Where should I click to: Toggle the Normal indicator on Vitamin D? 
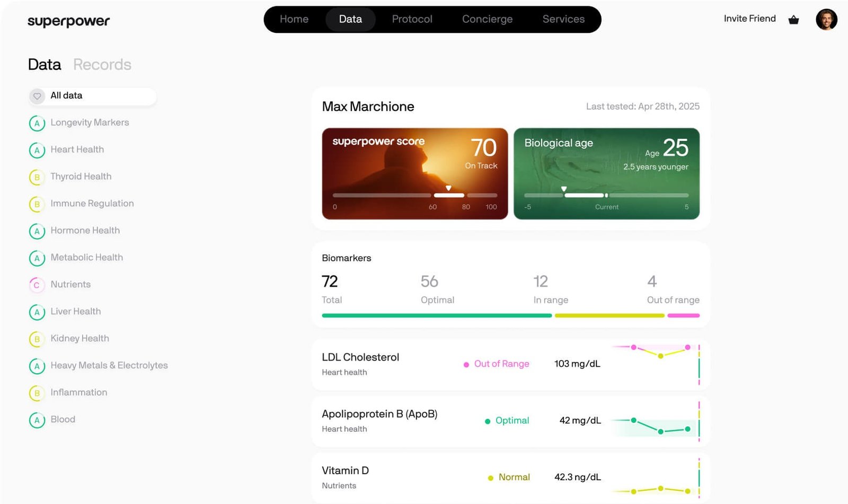(x=490, y=477)
